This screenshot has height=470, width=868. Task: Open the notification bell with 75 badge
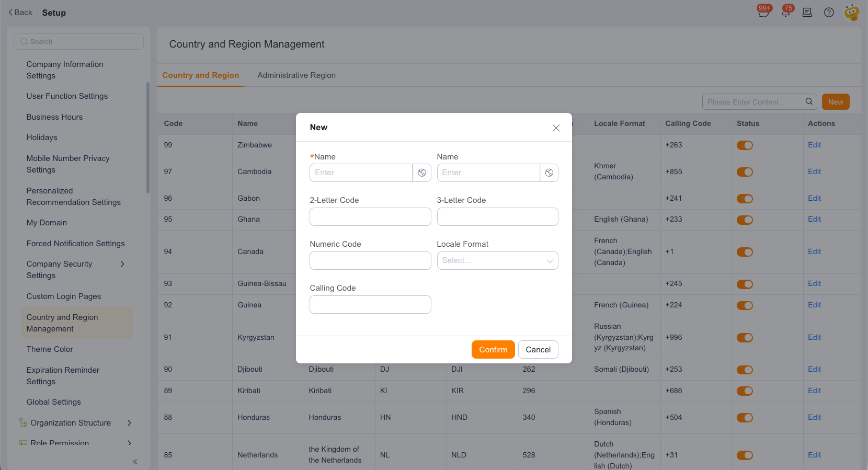[785, 13]
